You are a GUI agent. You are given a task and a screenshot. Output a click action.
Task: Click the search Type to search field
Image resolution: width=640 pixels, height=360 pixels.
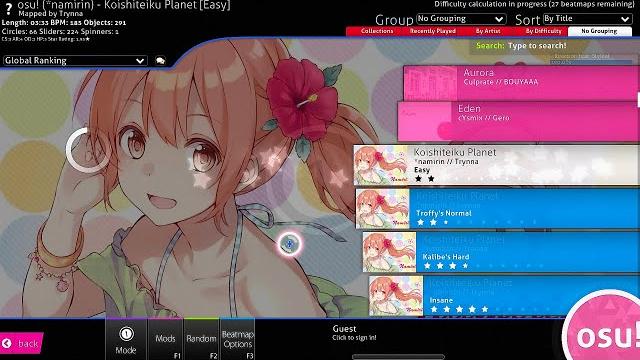click(537, 46)
